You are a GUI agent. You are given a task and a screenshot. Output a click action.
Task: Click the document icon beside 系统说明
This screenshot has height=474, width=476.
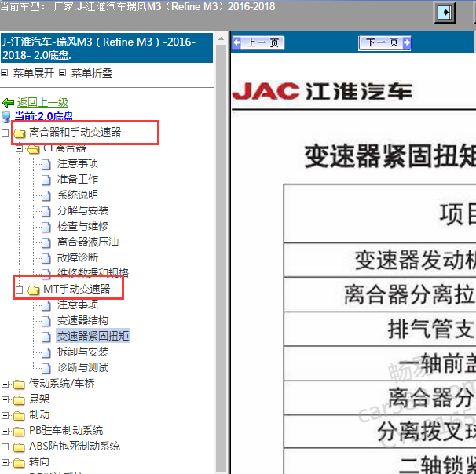(46, 195)
